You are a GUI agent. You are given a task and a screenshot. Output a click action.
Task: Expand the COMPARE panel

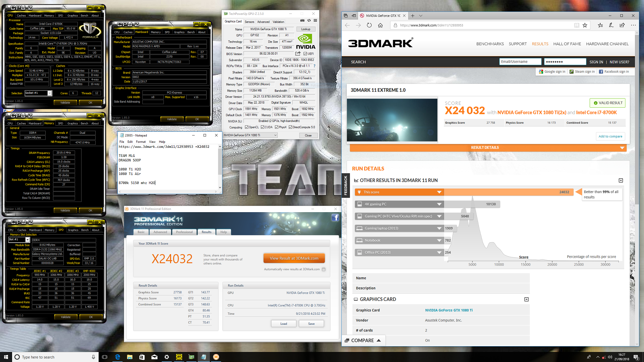pyautogui.click(x=363, y=340)
